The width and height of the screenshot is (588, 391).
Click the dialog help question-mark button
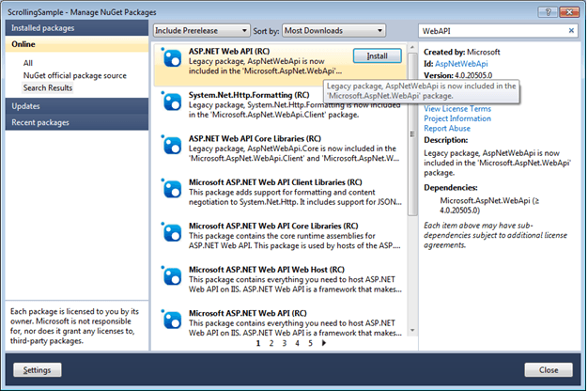pyautogui.click(x=548, y=12)
